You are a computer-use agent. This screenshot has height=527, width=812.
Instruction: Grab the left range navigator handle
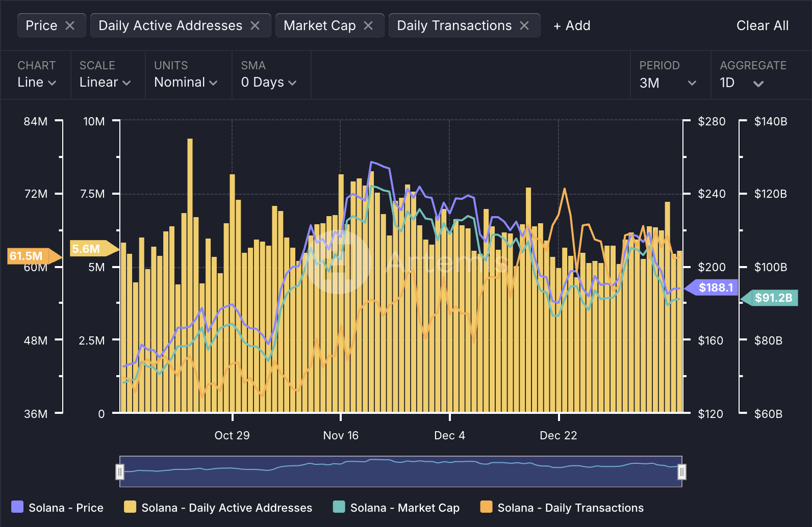(x=120, y=472)
